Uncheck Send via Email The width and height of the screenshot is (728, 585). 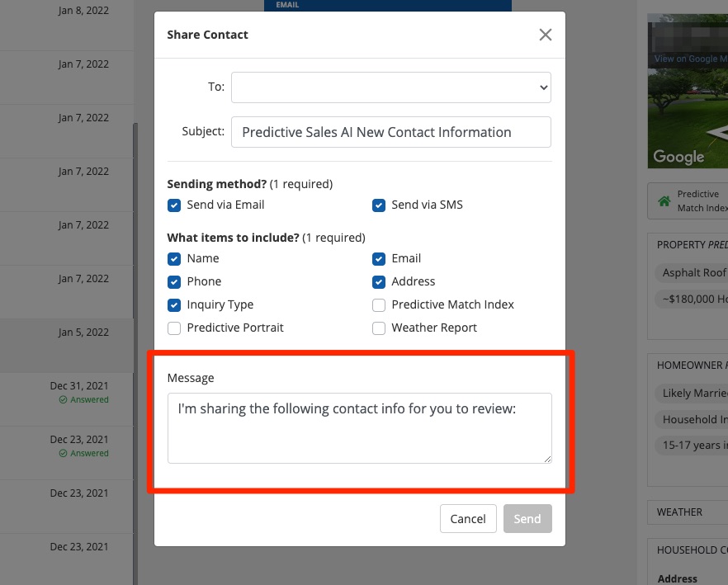point(174,205)
